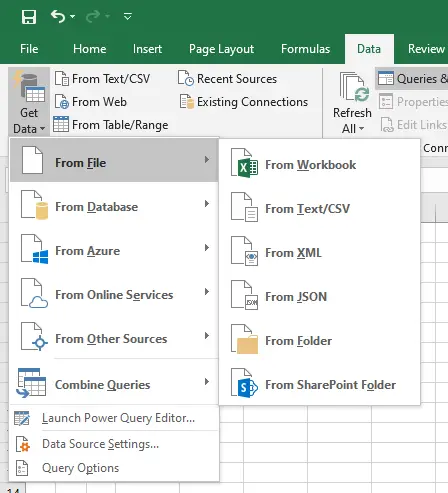448x493 pixels.
Task: Choose From XML in the submenu
Action: point(320,252)
